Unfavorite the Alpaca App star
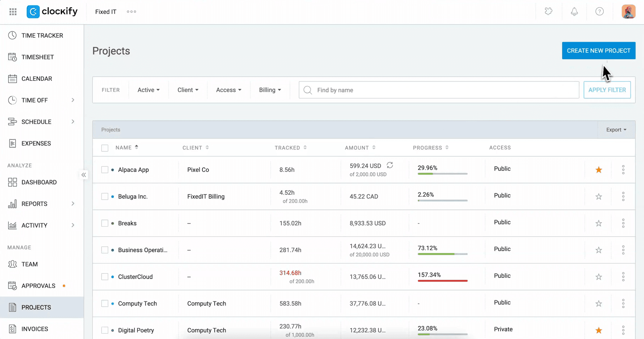The image size is (644, 339). [x=599, y=170]
